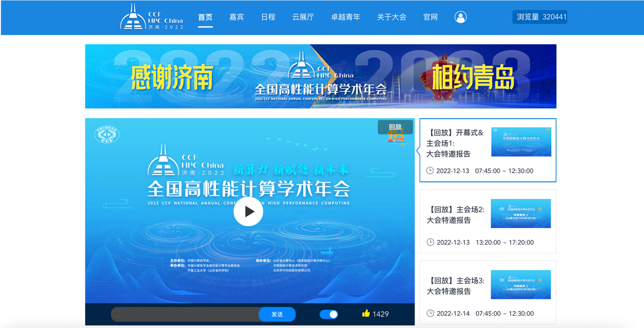Click the 回放 replay badge
Screen dimensions: 644x328
[395, 127]
